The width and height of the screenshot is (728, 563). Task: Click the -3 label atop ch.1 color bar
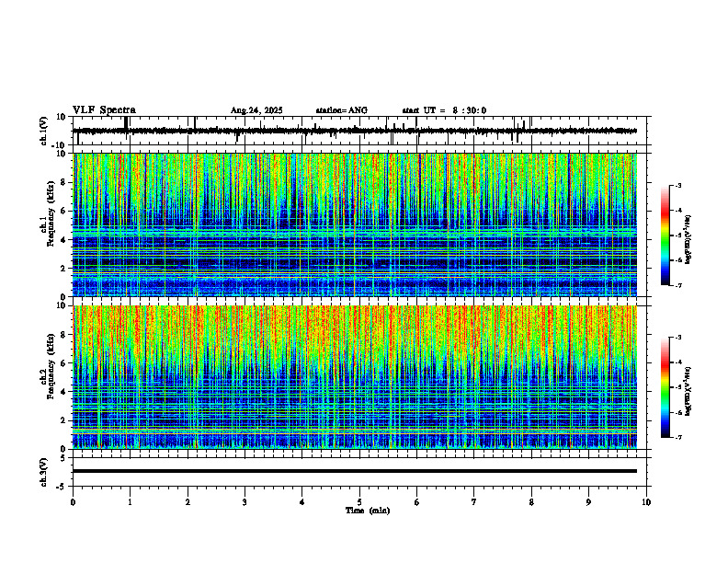point(678,186)
